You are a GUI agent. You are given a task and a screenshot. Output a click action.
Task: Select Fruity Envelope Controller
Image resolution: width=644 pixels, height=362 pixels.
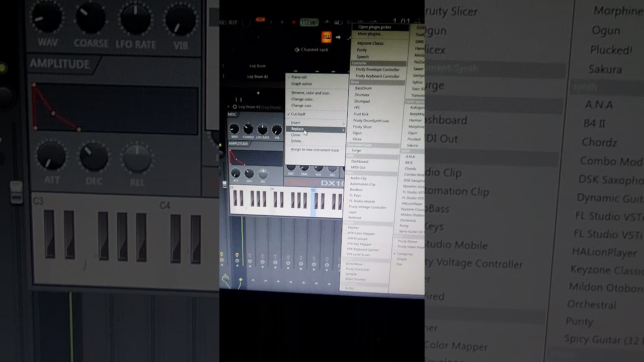(377, 70)
